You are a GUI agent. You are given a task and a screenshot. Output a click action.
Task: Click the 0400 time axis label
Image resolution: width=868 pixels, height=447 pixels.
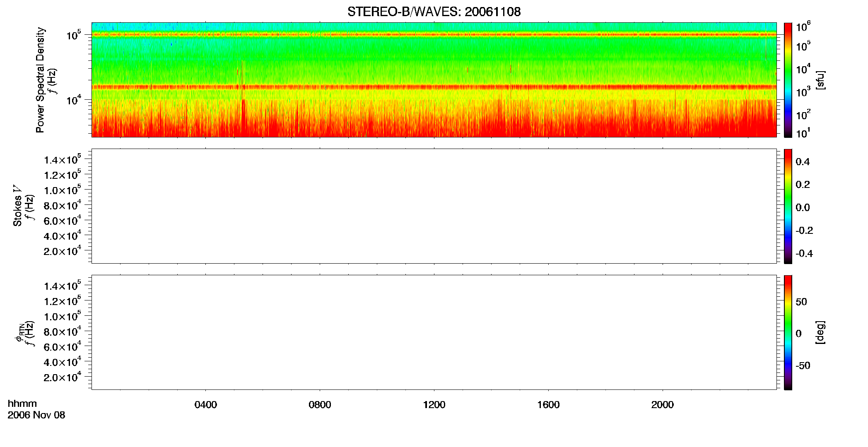(205, 405)
